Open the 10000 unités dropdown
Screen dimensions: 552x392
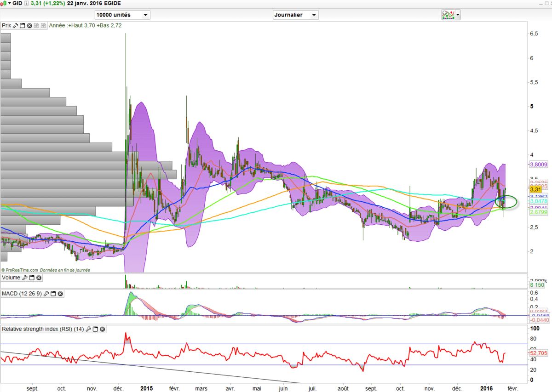click(122, 15)
